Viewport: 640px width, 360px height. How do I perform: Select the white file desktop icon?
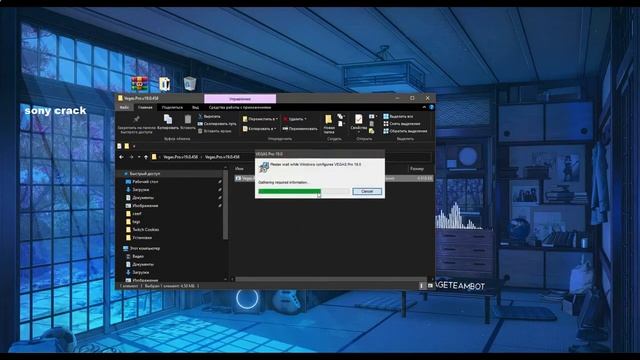pyautogui.click(x=164, y=84)
